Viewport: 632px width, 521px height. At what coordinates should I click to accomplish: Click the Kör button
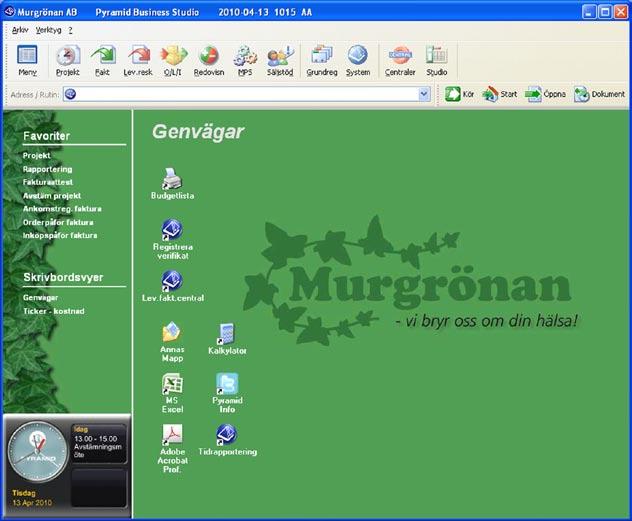click(x=459, y=94)
